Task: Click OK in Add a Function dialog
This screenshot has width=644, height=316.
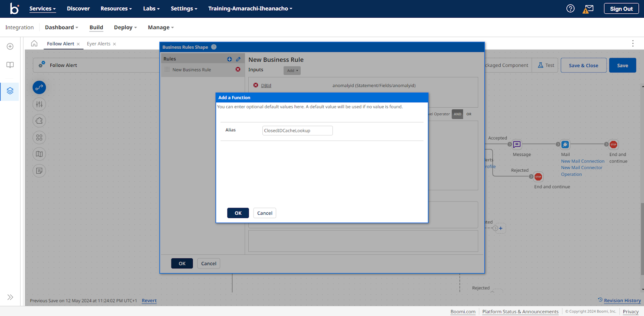Action: [x=238, y=213]
